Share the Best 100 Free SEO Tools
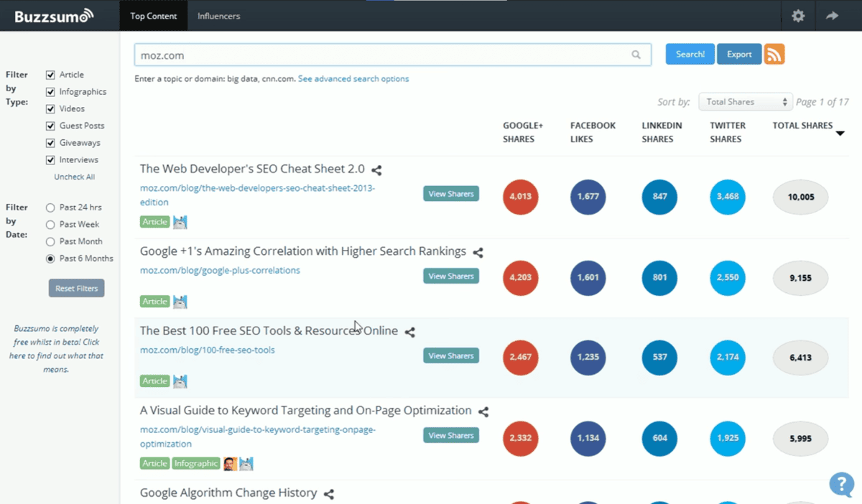Screen dimensions: 862x504 pyautogui.click(x=409, y=332)
